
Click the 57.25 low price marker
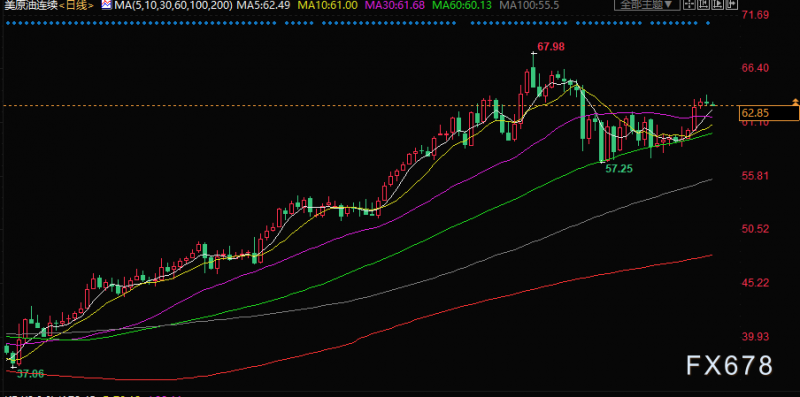[619, 169]
